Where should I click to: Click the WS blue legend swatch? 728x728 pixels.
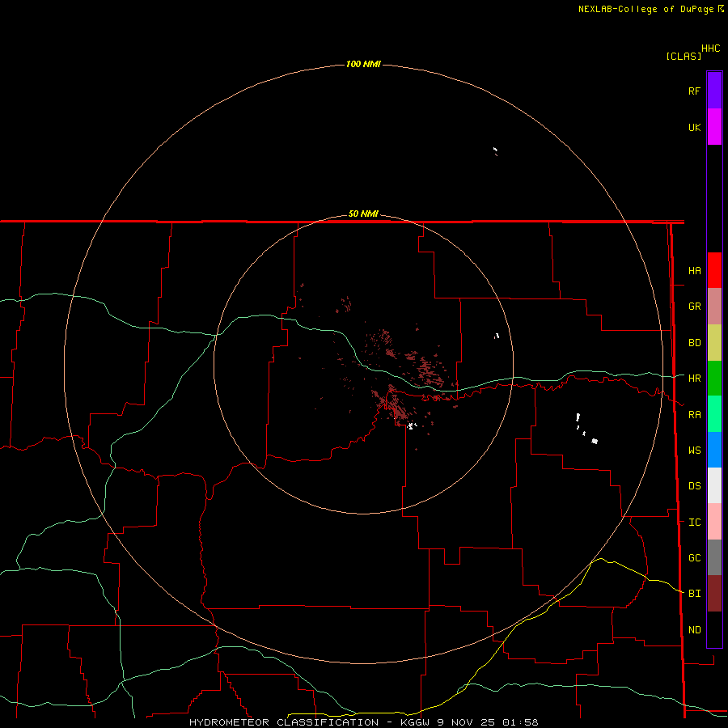(x=714, y=450)
